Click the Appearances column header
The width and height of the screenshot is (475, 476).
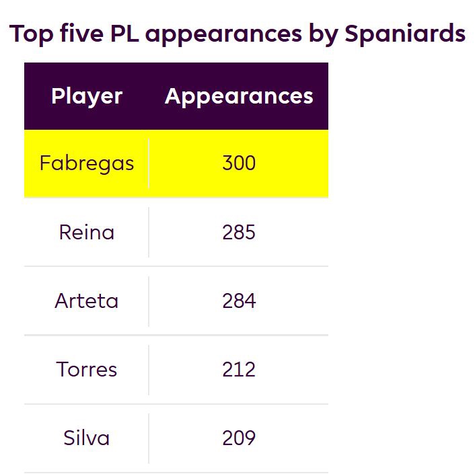pyautogui.click(x=239, y=96)
